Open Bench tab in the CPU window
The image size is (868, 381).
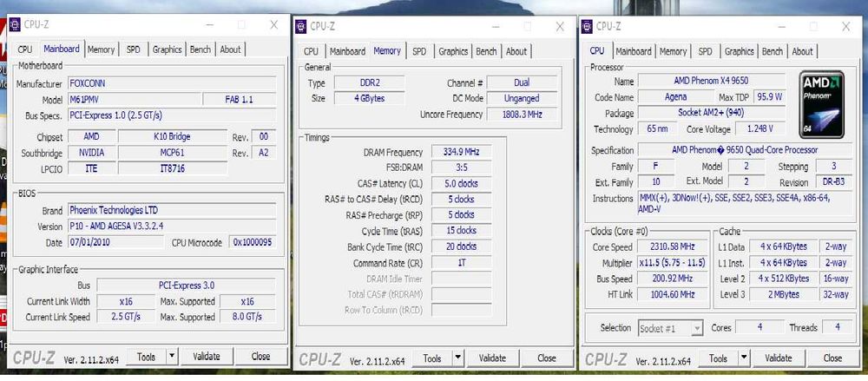pyautogui.click(x=773, y=51)
